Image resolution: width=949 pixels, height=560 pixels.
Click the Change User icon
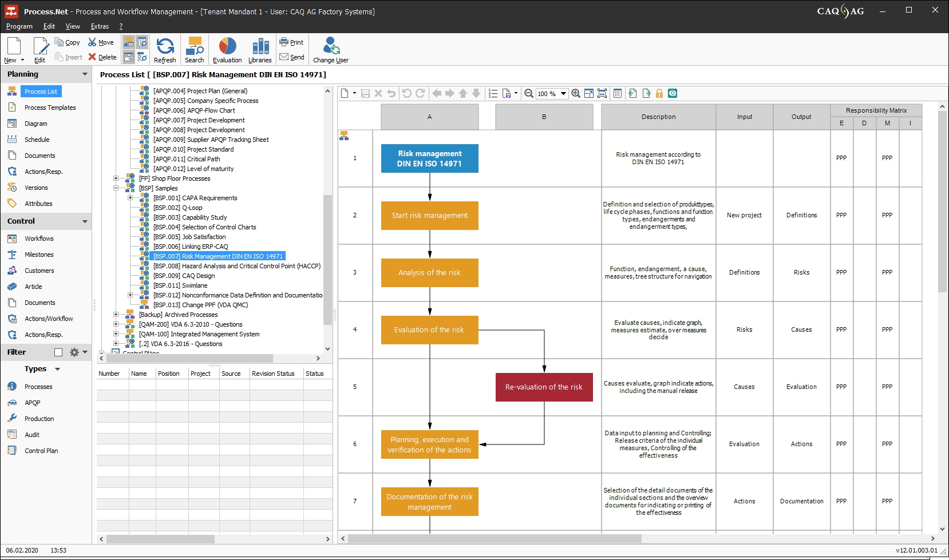[x=331, y=46]
